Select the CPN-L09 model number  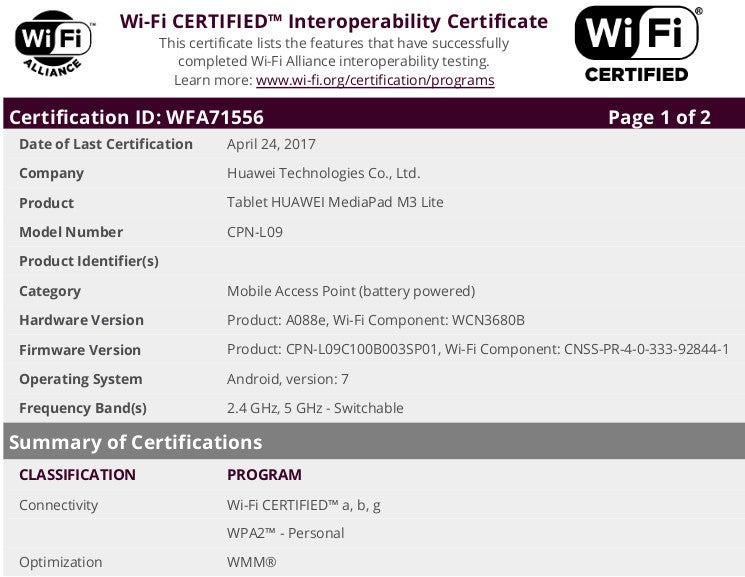[x=255, y=232]
